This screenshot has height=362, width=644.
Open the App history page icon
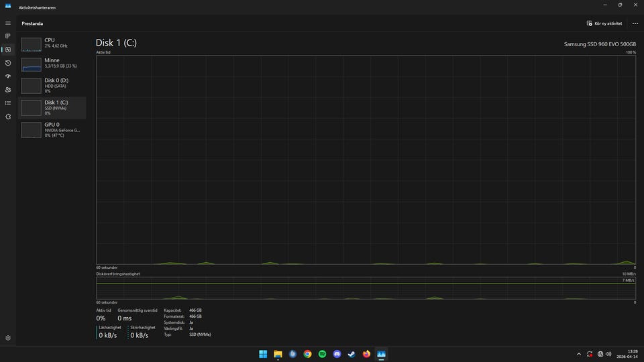click(x=8, y=63)
